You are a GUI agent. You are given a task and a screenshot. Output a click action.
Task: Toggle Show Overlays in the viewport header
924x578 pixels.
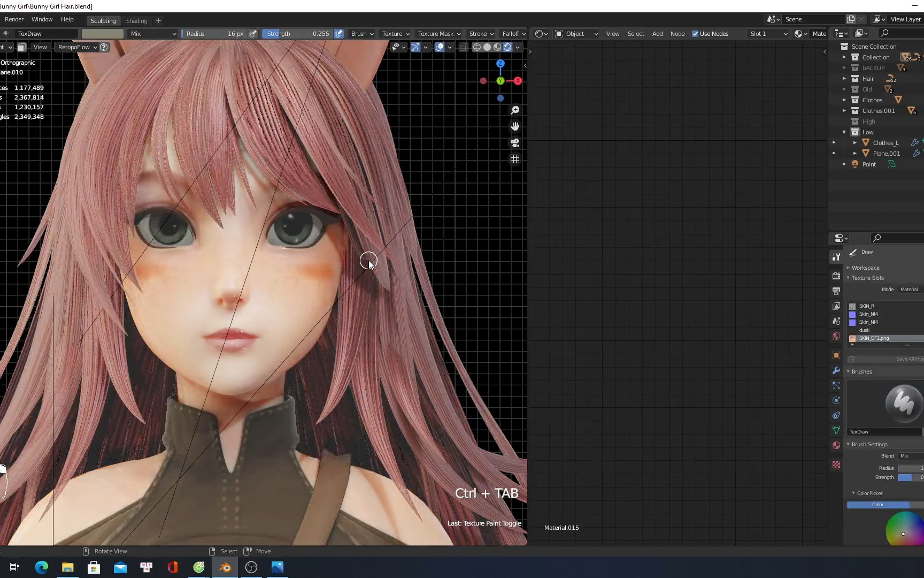click(x=439, y=47)
